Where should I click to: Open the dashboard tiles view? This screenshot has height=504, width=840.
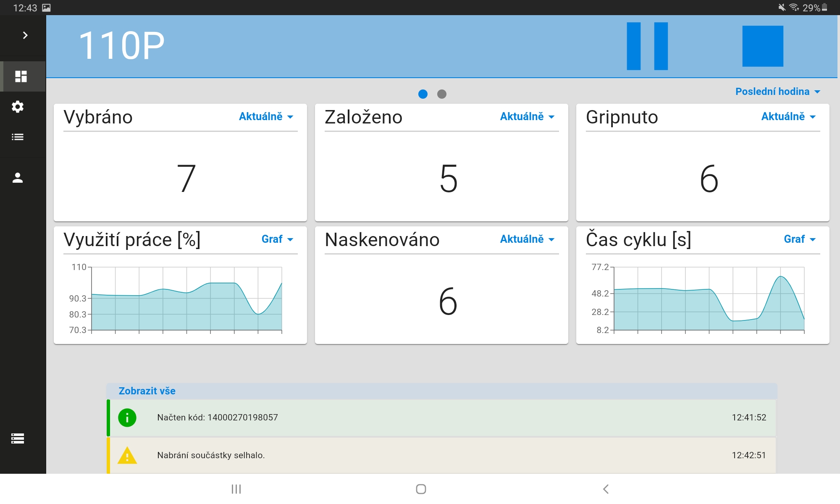pos(21,76)
